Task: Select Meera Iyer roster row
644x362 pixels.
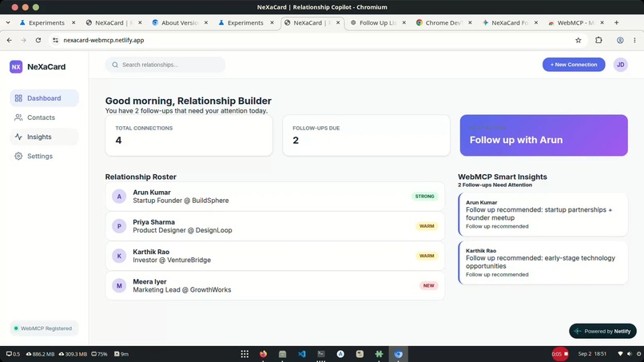Action: [275, 285]
